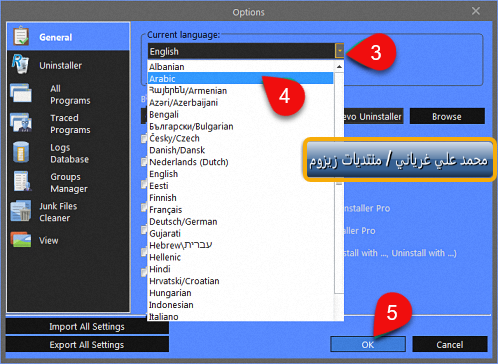Choose Français from language list
The height and width of the screenshot is (364, 498).
click(240, 210)
